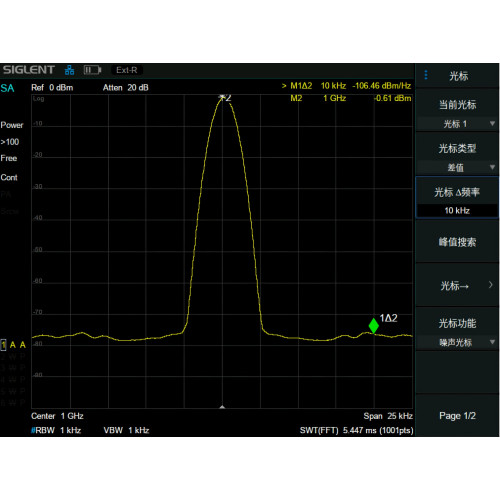Select trace 1 indicator box

click(x=3, y=345)
